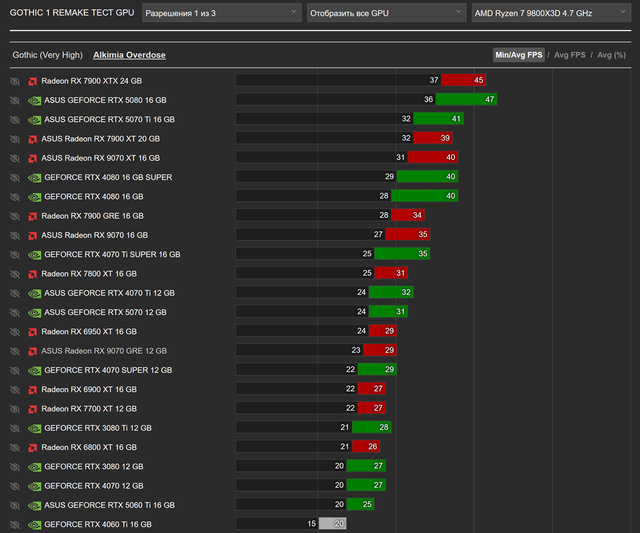Click AMD logo of Radeon RX 6900 XT 16 GB

point(33,390)
